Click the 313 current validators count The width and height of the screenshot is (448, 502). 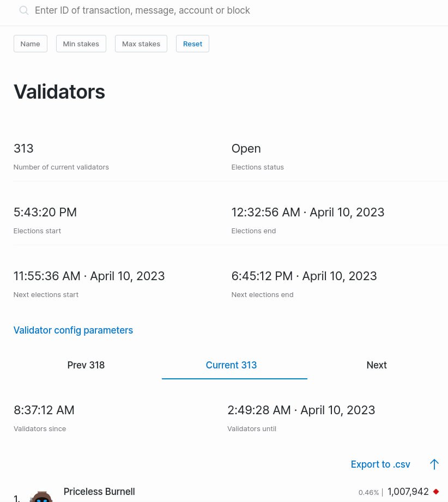coord(23,148)
